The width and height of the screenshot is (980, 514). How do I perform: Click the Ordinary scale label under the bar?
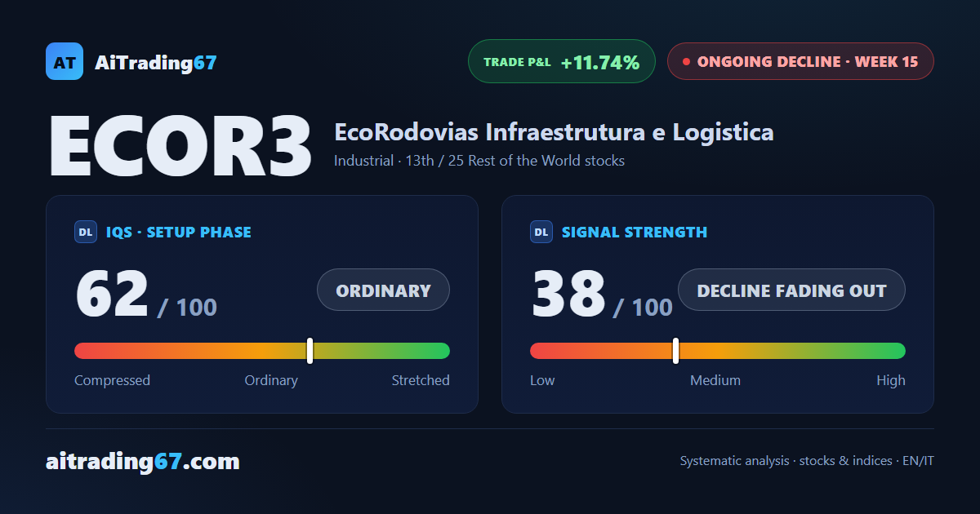click(271, 380)
